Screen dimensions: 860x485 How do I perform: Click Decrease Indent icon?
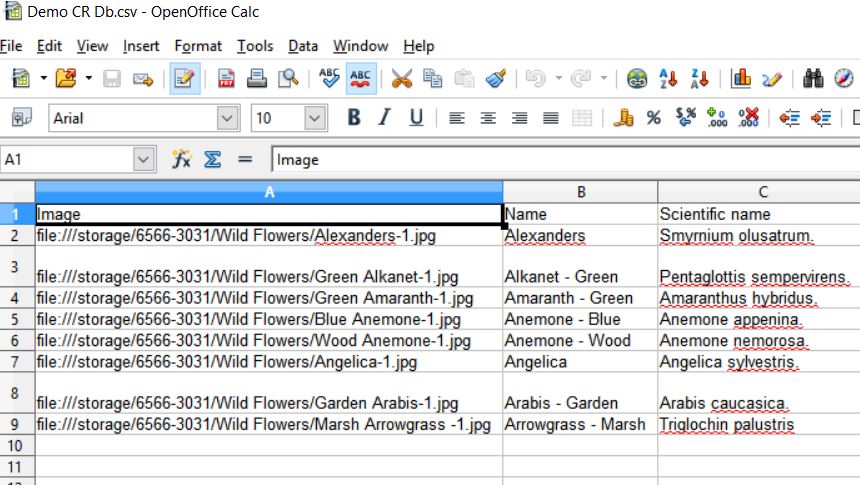coord(789,117)
